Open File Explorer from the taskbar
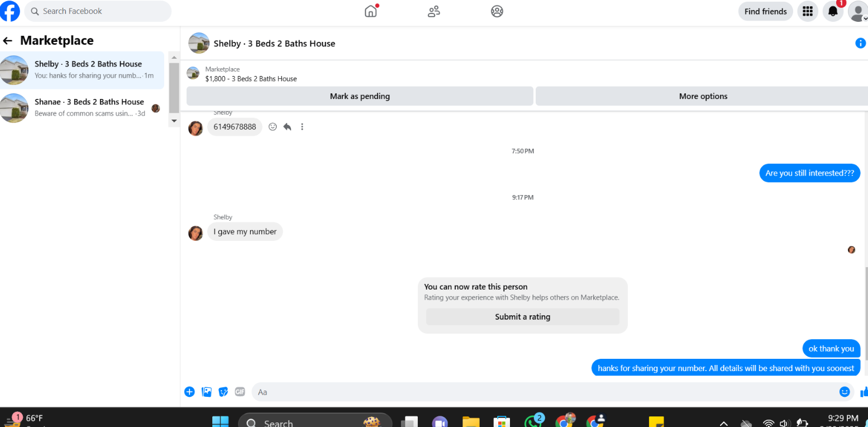This screenshot has height=427, width=868. pos(471,421)
